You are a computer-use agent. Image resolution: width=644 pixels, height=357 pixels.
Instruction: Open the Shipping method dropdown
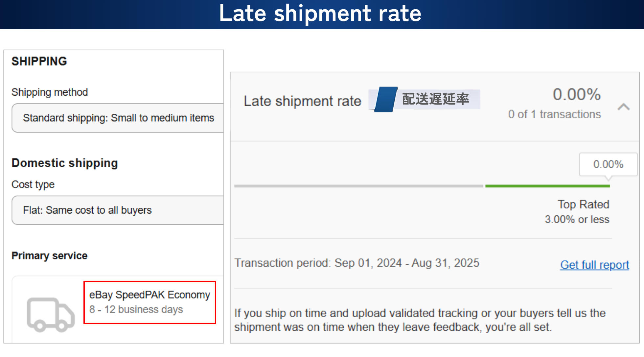point(118,118)
